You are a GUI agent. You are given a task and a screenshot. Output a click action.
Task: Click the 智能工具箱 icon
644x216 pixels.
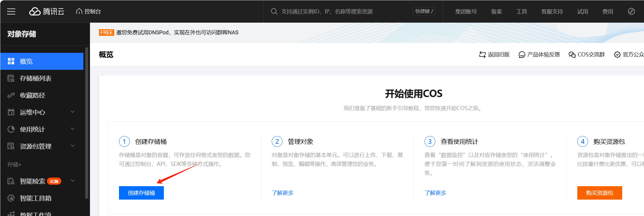click(11, 198)
